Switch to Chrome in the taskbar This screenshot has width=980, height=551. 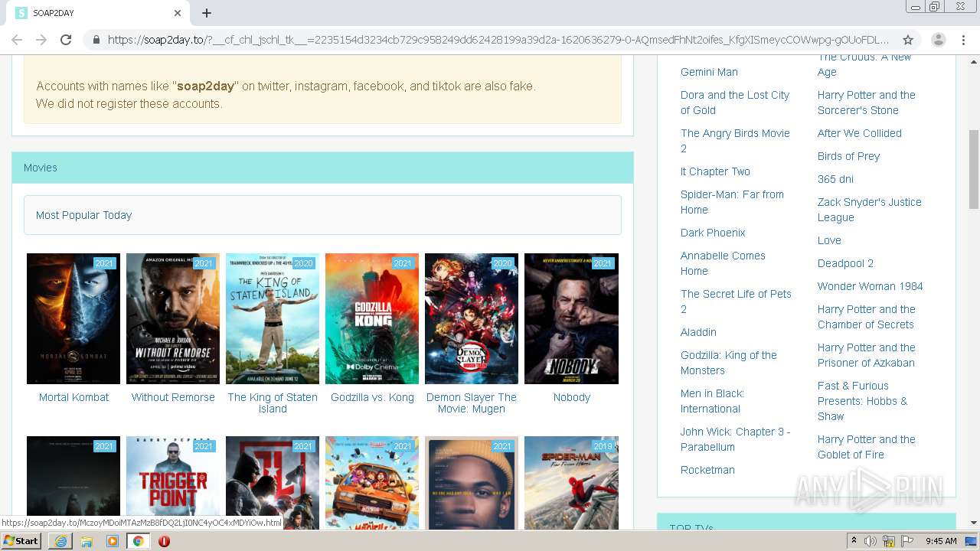pos(139,541)
